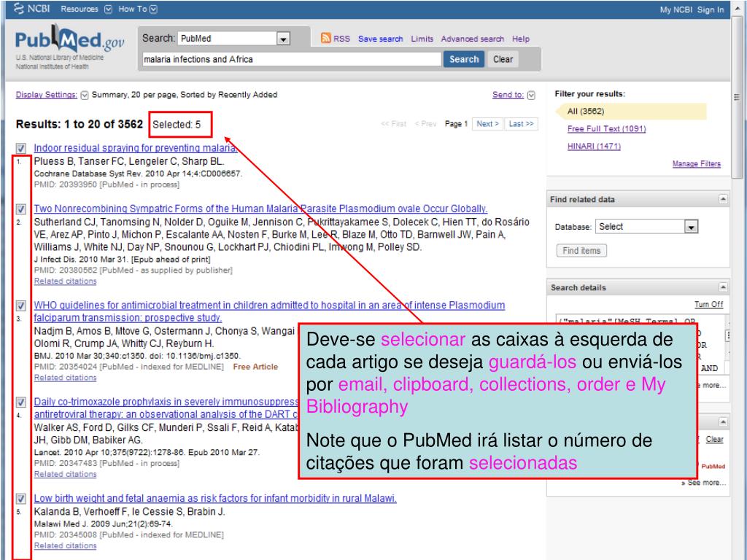This screenshot has width=747, height=560.
Task: Open Related citations for PMID 20347483
Action: tap(65, 474)
